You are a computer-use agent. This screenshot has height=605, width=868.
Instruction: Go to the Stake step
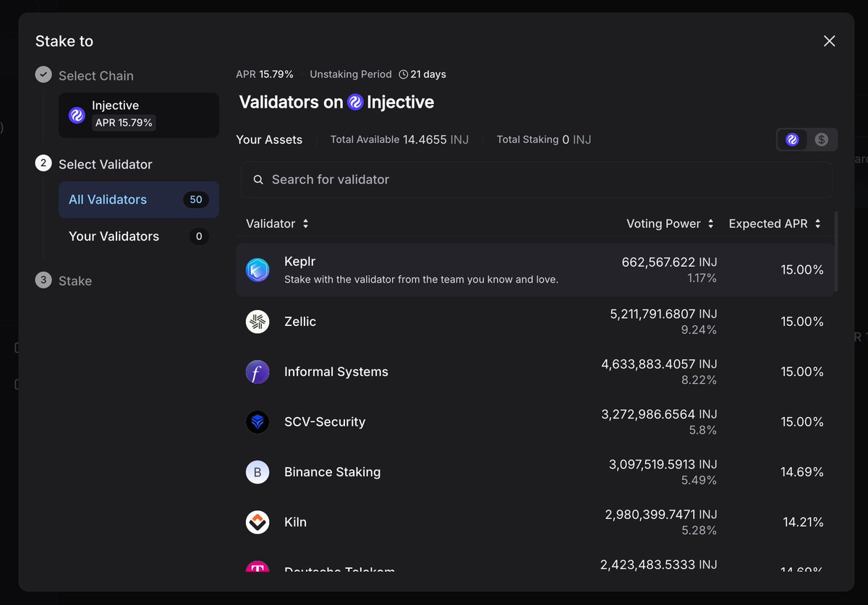(64, 280)
